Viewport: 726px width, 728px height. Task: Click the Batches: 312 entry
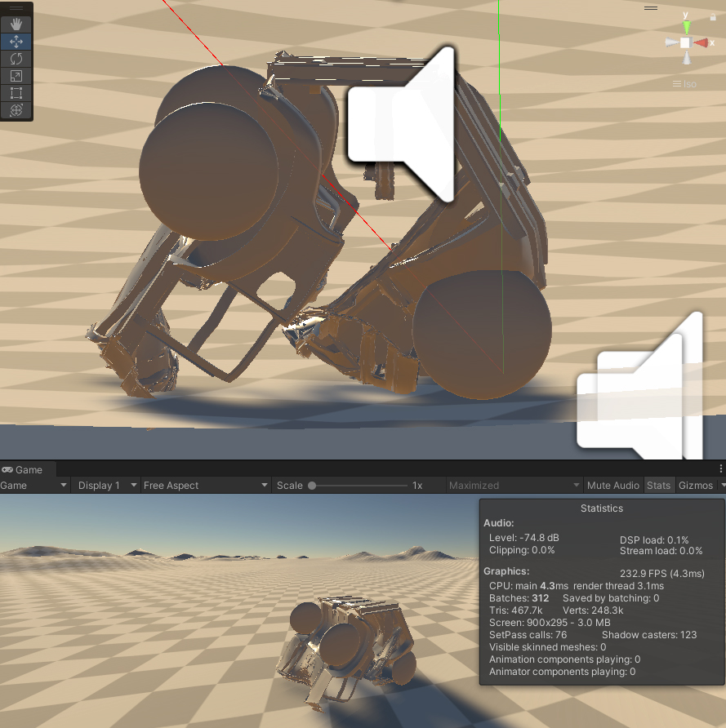coord(519,598)
